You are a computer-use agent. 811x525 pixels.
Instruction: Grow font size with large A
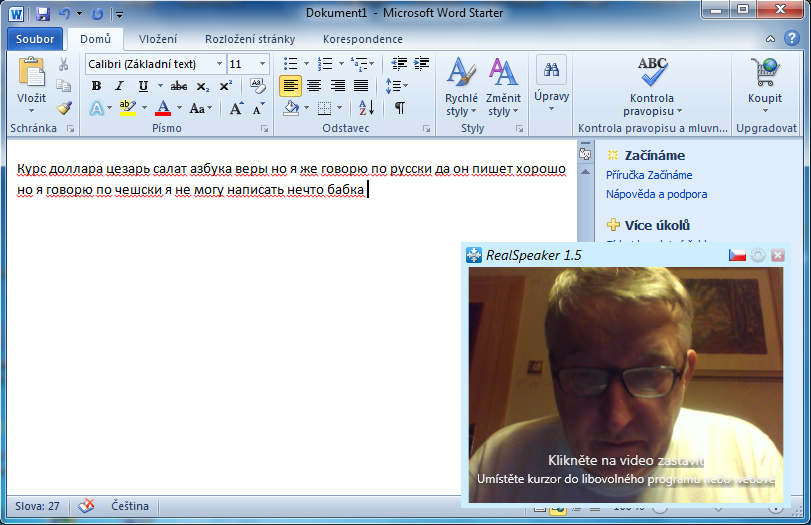(x=236, y=108)
